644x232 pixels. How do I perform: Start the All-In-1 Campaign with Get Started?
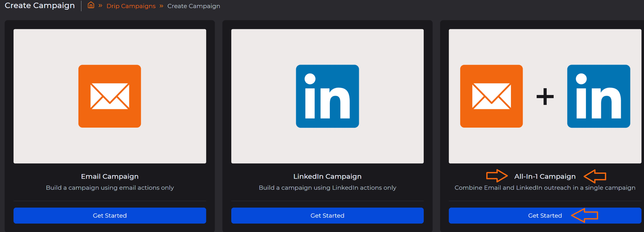(x=544, y=216)
